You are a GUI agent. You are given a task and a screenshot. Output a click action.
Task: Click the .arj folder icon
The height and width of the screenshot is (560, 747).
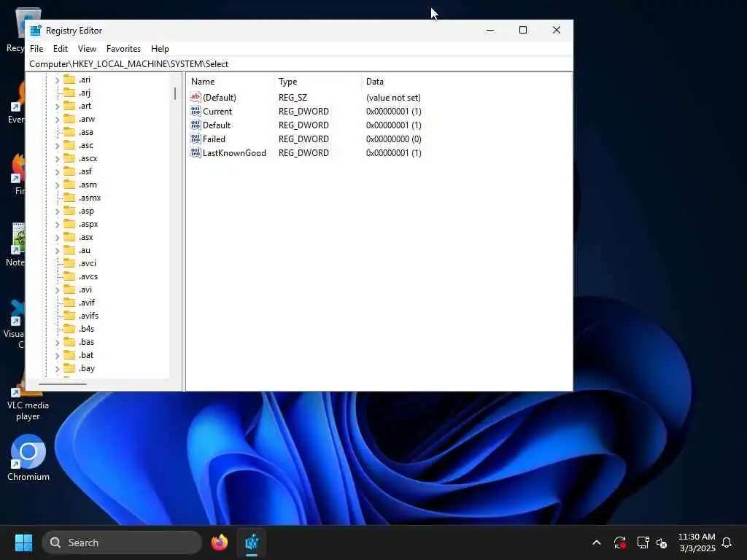point(69,93)
